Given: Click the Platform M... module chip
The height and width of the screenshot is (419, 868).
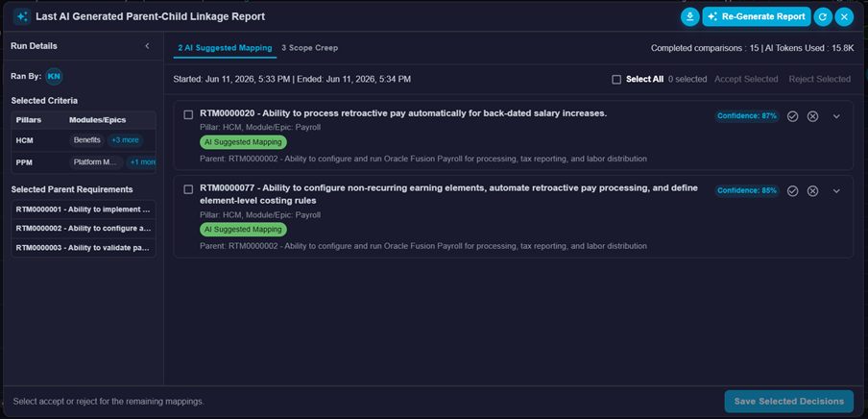Looking at the screenshot, I should tap(96, 162).
